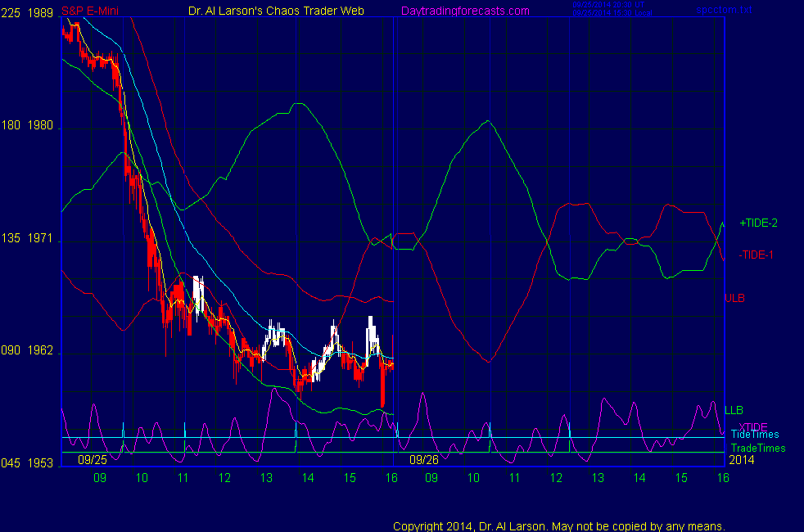Click the TradeTimes legend label
Screen dimensions: 804x532
tap(758, 449)
